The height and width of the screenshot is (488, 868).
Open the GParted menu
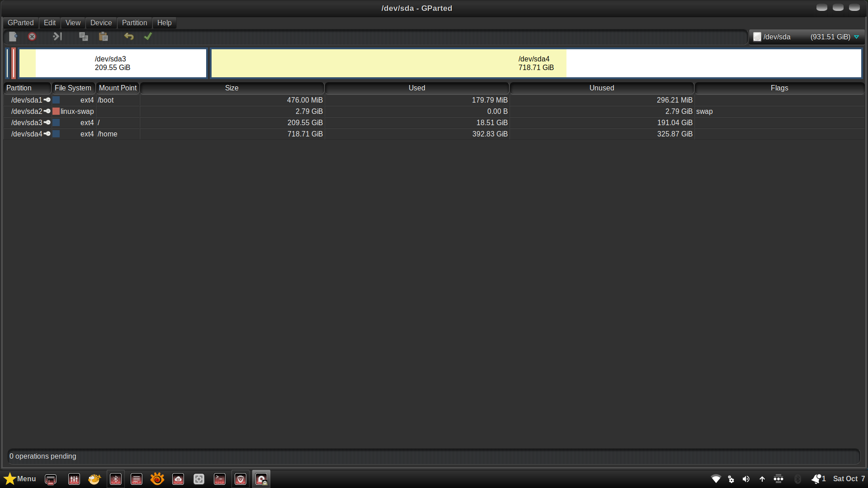point(21,23)
